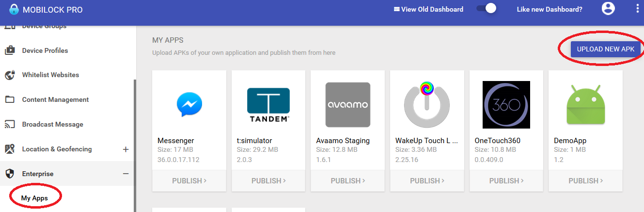This screenshot has width=644, height=212.
Task: Click the Messenger app icon
Action: [189, 105]
